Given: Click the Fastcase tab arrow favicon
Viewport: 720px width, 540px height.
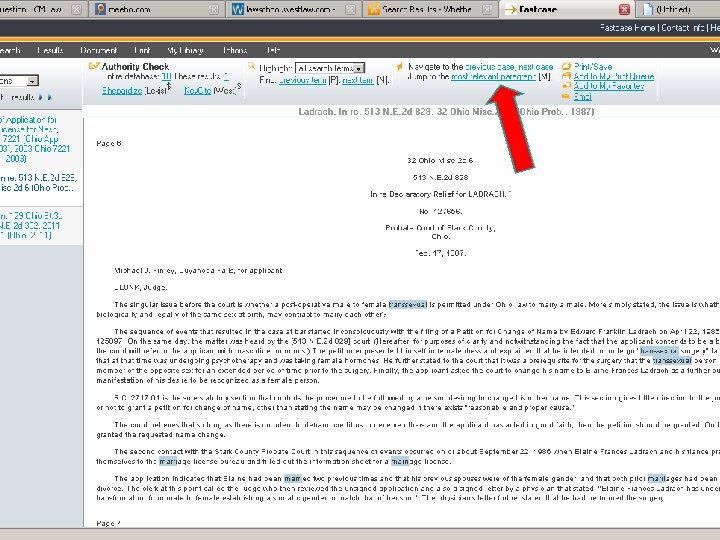Looking at the screenshot, I should tap(511, 9).
